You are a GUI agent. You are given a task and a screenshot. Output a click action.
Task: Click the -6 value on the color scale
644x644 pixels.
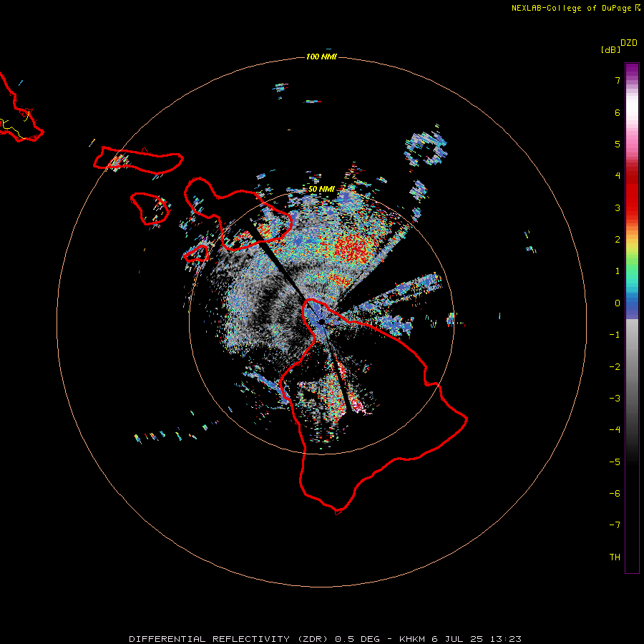615,494
